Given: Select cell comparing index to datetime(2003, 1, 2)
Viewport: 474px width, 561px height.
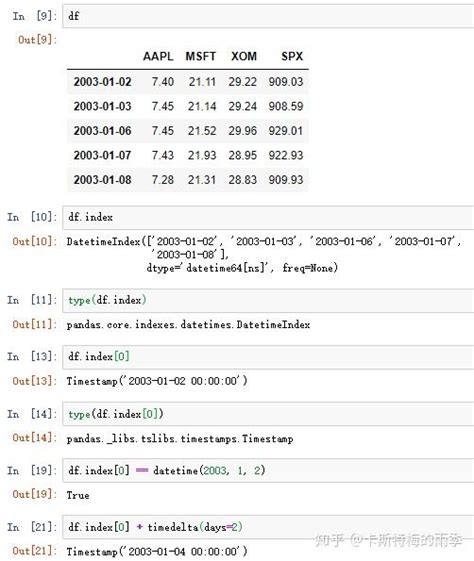Looking at the screenshot, I should [x=268, y=470].
